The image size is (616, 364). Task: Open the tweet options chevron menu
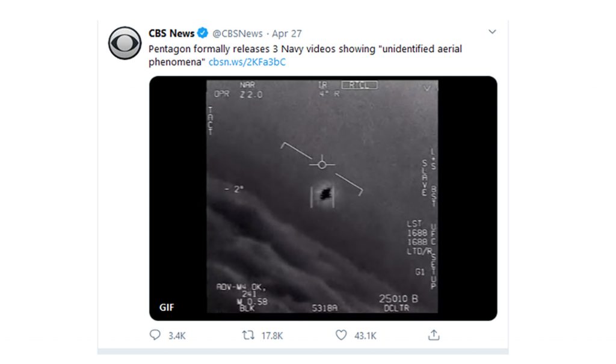tap(492, 32)
